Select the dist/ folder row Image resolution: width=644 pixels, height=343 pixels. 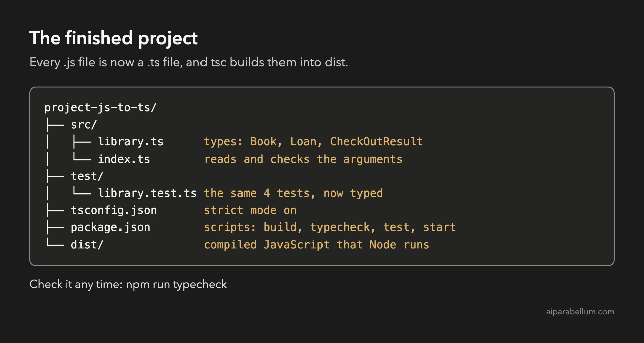click(x=87, y=245)
